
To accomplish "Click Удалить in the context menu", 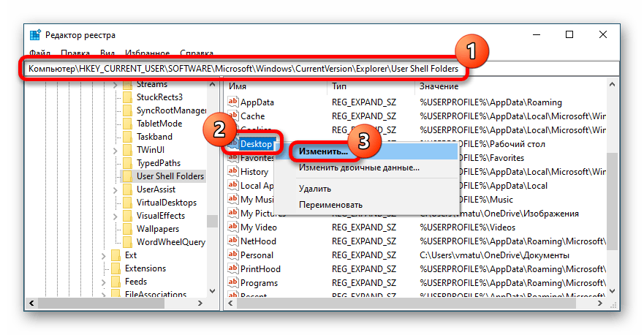I will tap(315, 188).
